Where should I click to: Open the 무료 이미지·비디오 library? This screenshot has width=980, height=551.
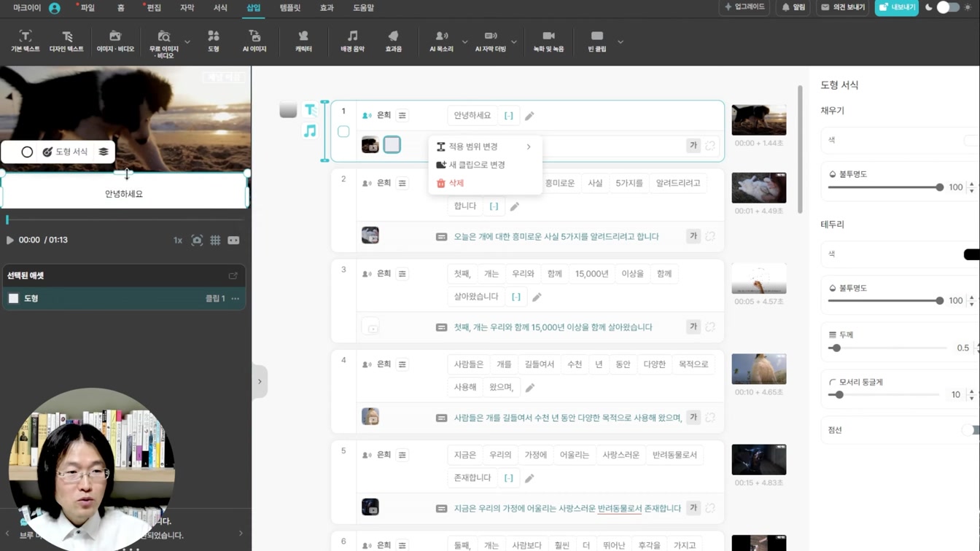pyautogui.click(x=164, y=44)
